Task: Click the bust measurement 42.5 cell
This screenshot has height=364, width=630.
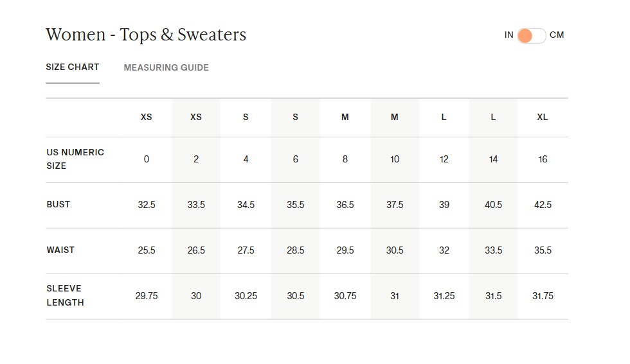Action: coord(543,205)
